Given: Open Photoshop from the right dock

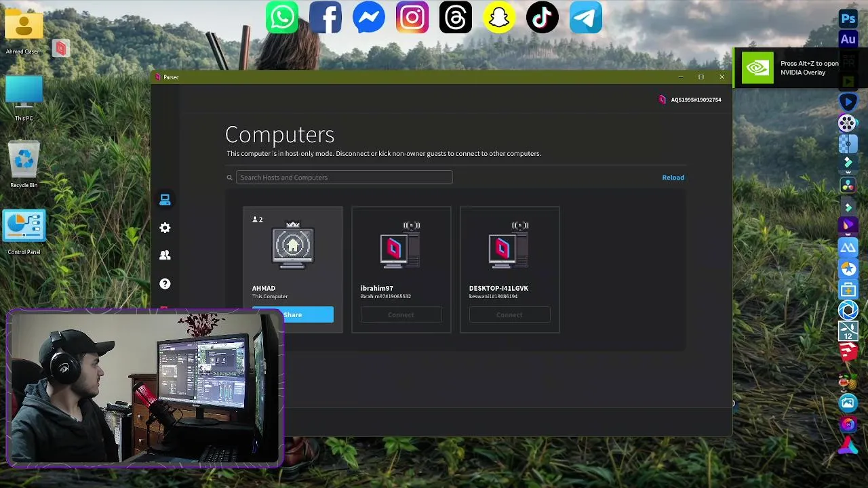Looking at the screenshot, I should [x=848, y=18].
